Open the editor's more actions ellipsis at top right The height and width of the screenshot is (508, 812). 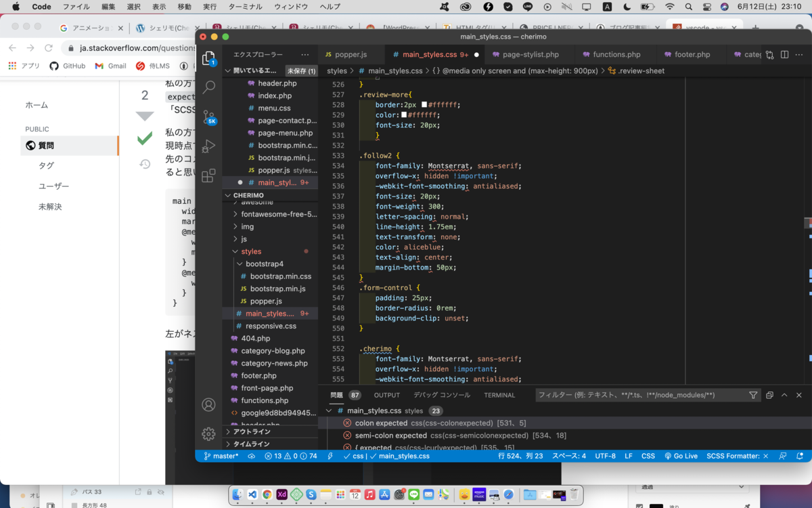click(x=799, y=55)
